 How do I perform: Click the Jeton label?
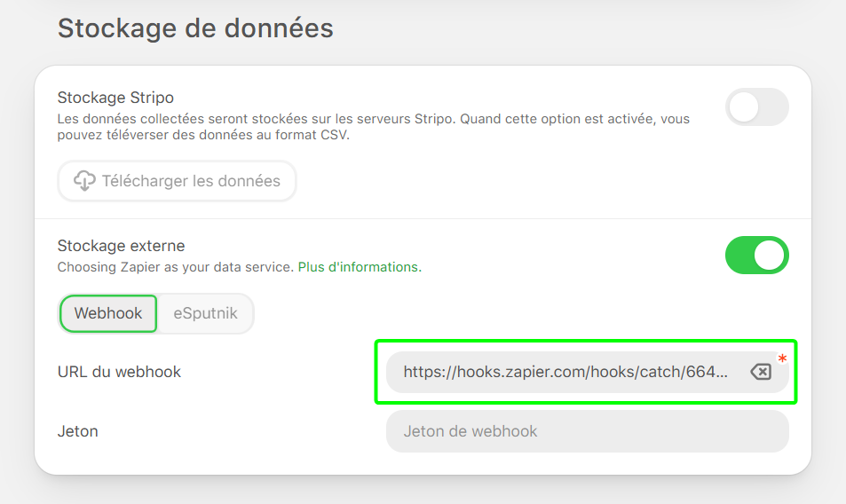tap(78, 431)
